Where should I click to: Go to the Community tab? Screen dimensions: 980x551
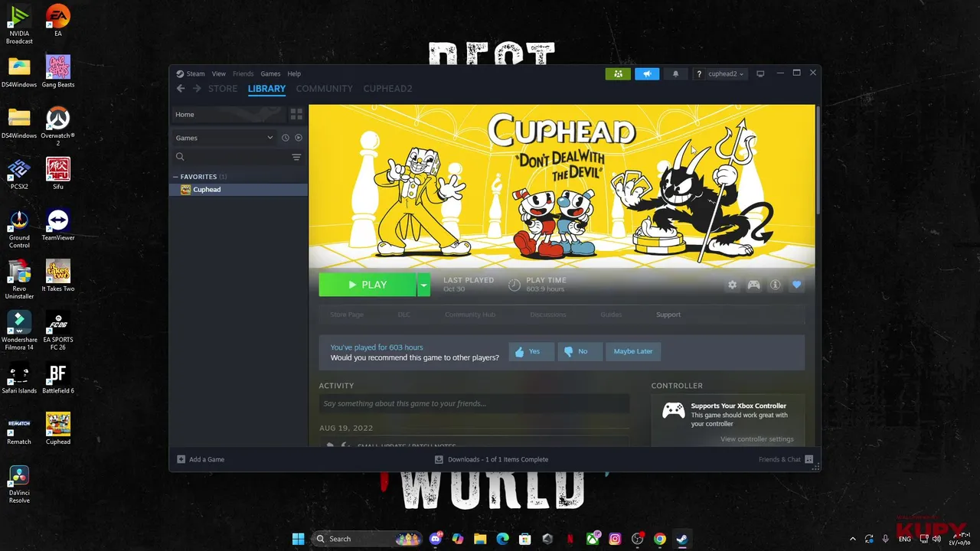325,89
